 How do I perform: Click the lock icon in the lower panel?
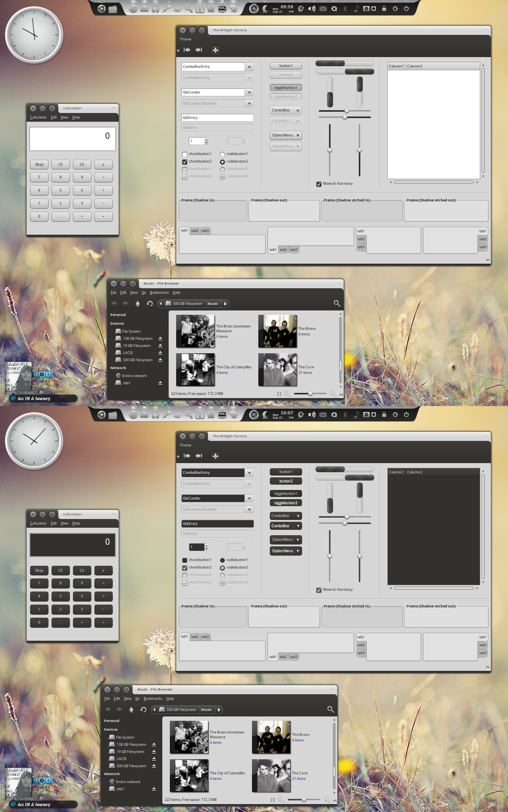click(384, 414)
